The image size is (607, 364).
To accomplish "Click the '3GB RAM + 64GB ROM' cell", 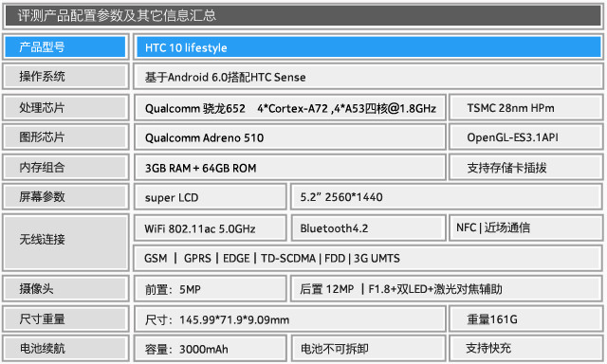I will [x=290, y=167].
